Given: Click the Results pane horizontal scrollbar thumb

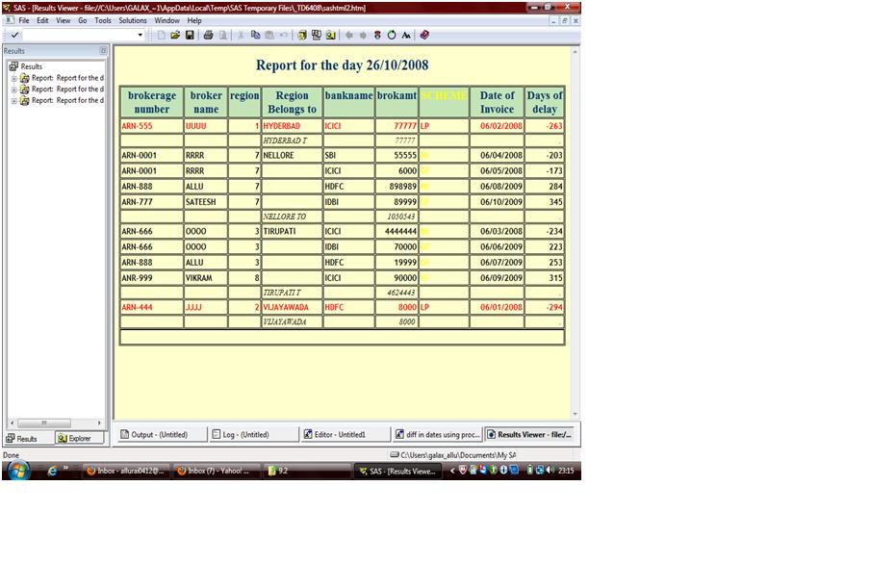Looking at the screenshot, I should coord(44,422).
